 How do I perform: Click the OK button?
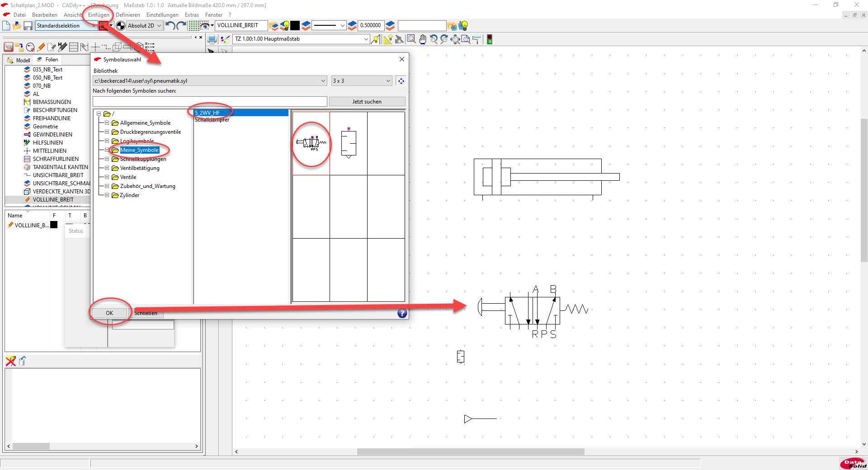[x=109, y=313]
